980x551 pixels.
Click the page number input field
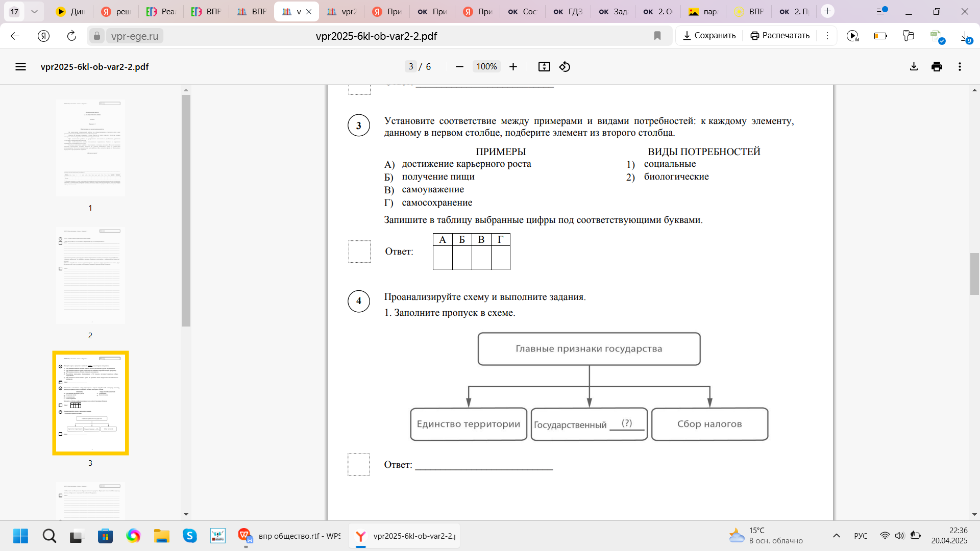tap(411, 67)
